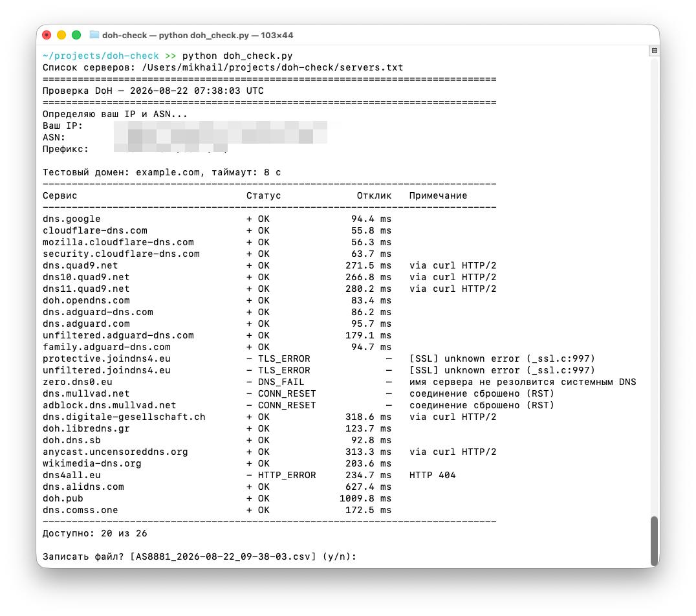Click the red close window button
The image size is (696, 616).
click(47, 35)
